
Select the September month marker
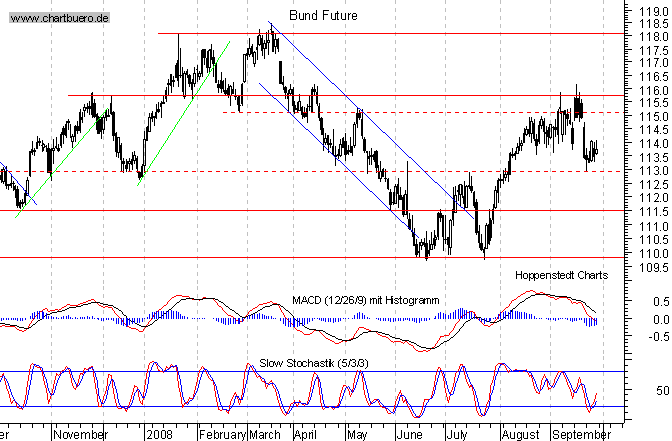coord(577,434)
